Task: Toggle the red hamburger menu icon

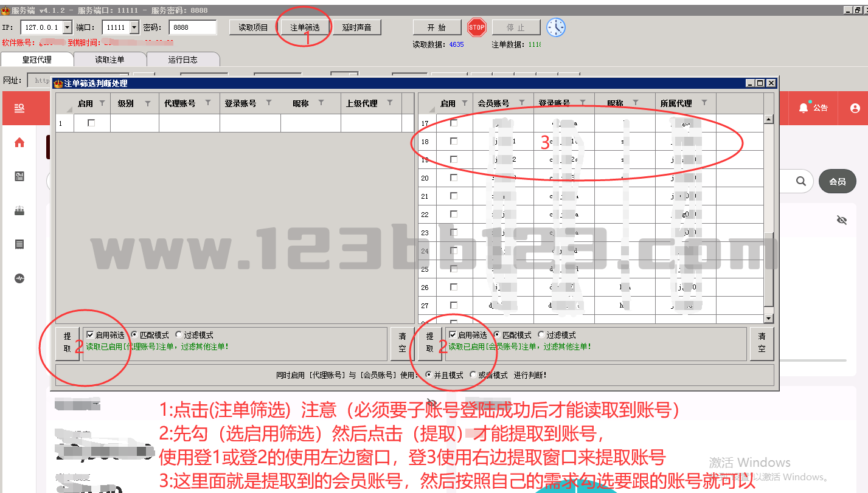Action: (x=19, y=108)
